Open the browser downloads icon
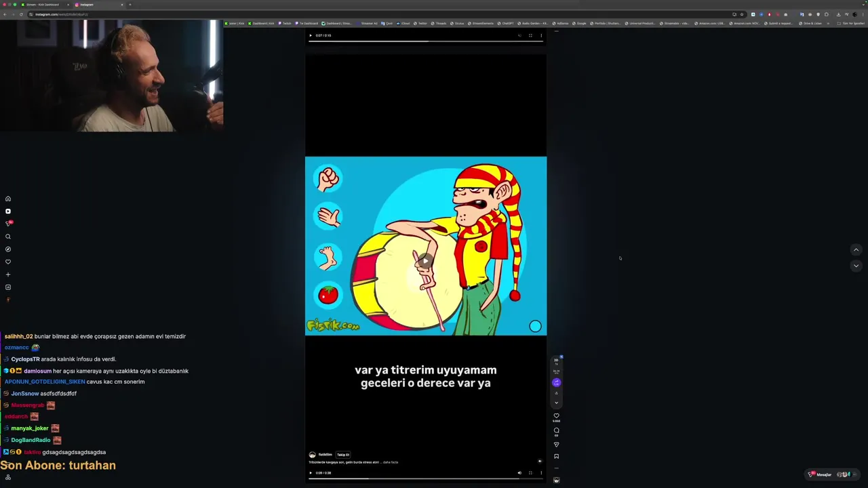The width and height of the screenshot is (868, 488). coord(838,14)
